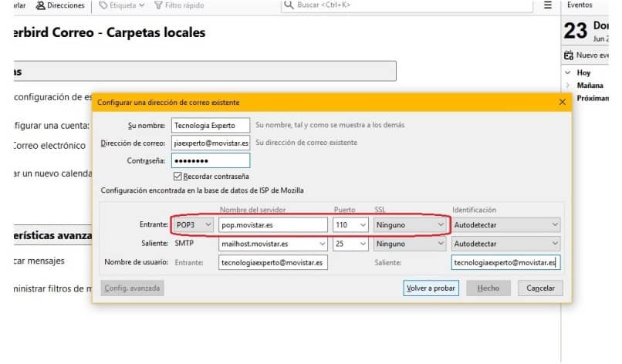Image resolution: width=622 pixels, height=364 pixels.
Task: Collapse the Hoy events section
Action: click(568, 72)
